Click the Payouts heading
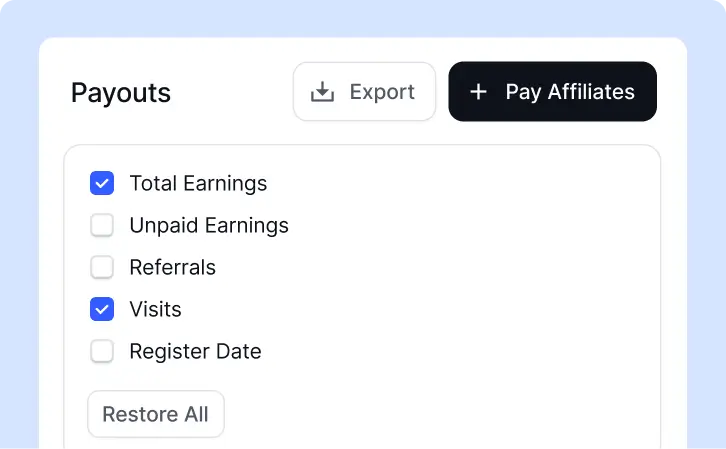The image size is (726, 449). pos(121,93)
